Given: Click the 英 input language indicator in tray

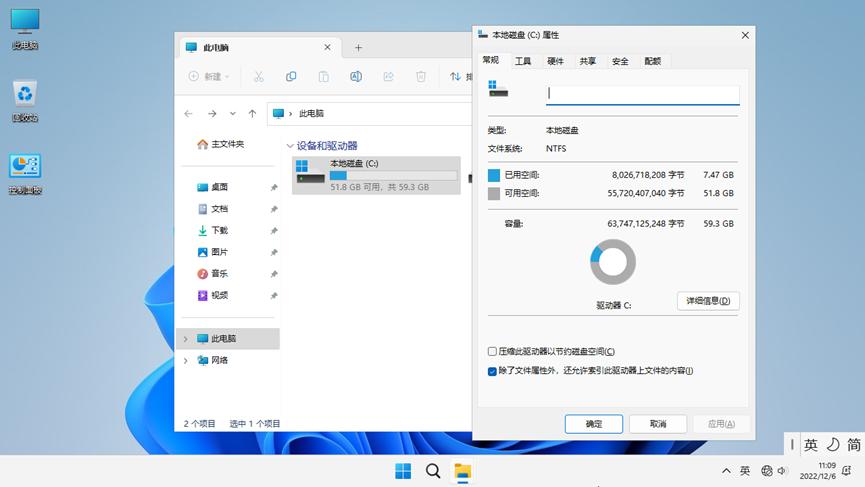Looking at the screenshot, I should 745,470.
